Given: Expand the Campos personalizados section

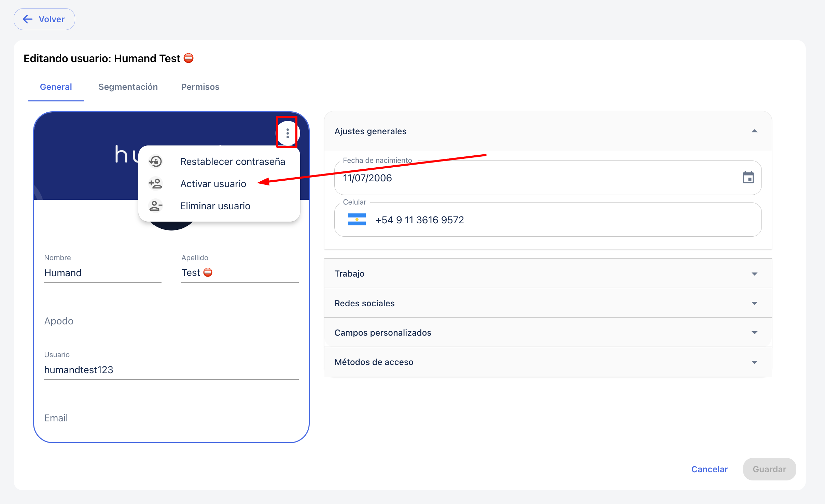Looking at the screenshot, I should [x=754, y=333].
